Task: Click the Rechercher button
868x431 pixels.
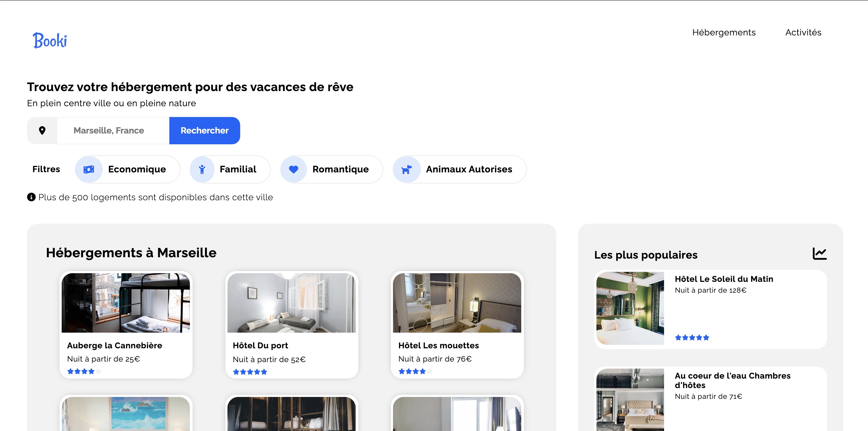Action: (x=204, y=131)
